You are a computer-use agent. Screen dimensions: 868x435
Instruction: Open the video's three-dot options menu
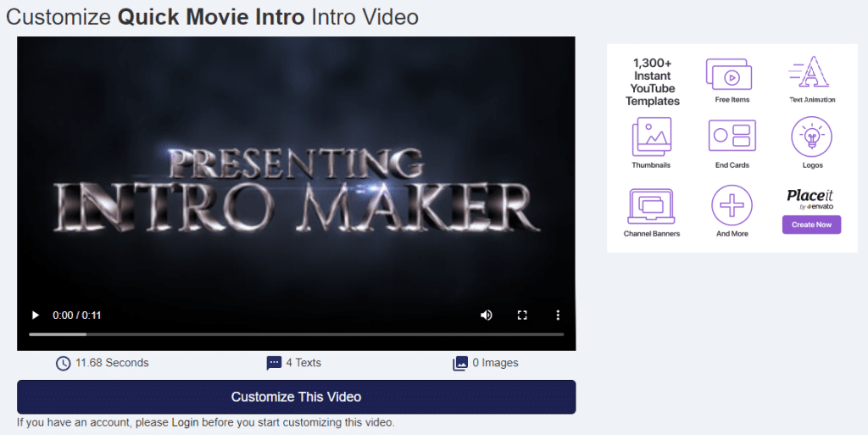[558, 315]
